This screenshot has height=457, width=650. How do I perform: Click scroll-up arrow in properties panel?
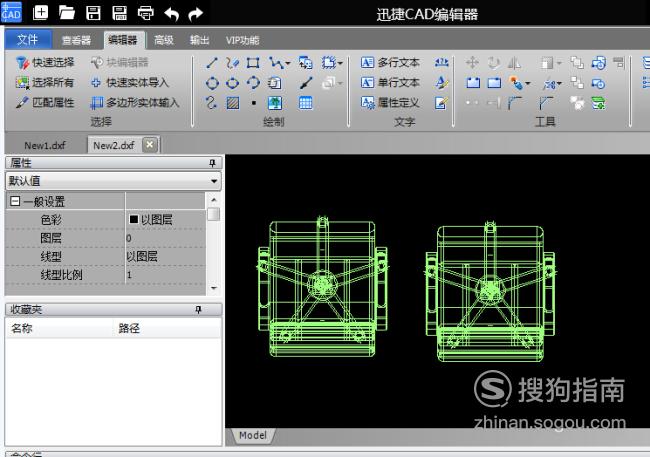pyautogui.click(x=214, y=200)
